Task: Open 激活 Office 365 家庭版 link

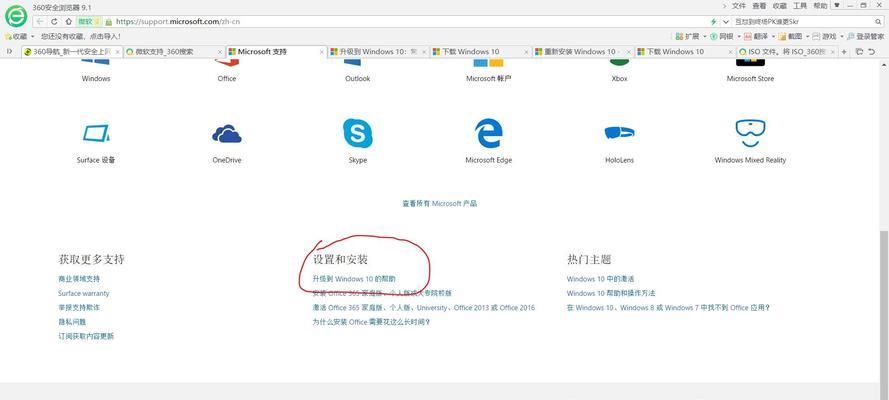Action: [x=424, y=308]
